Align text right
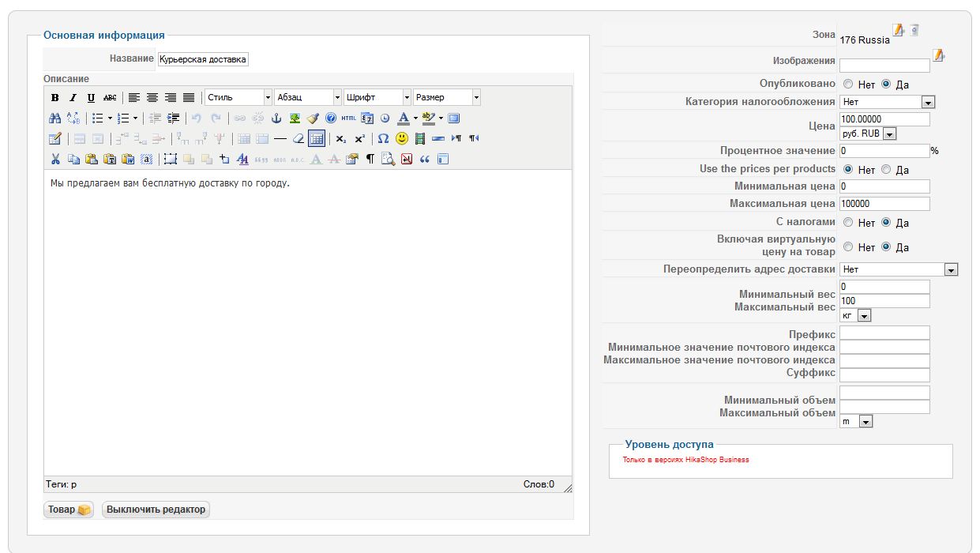Viewport: 980px width, 553px height. 171,97
